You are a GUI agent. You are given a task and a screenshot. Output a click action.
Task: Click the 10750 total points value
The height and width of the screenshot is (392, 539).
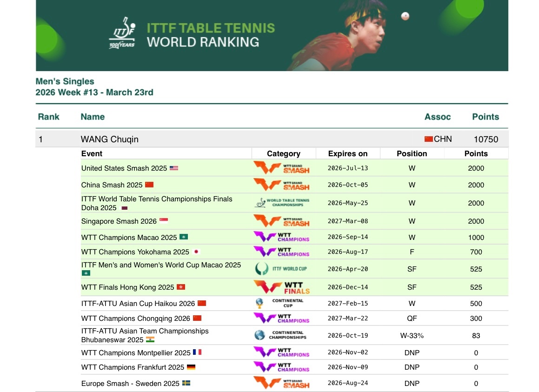pos(486,139)
